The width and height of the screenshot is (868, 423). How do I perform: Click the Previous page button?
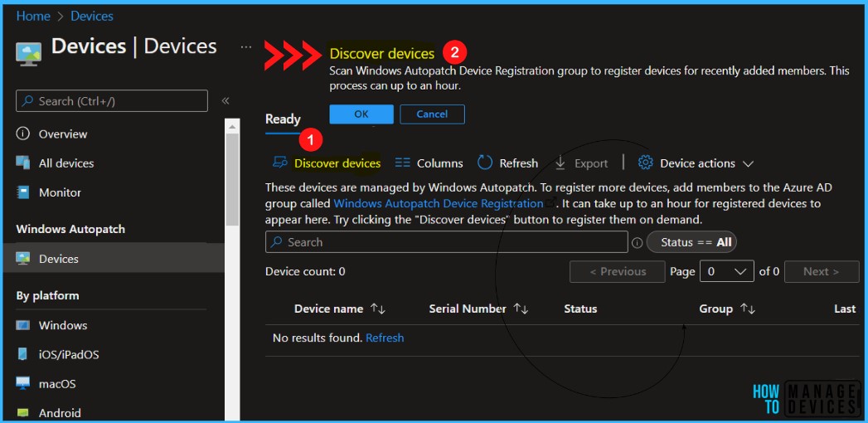(x=618, y=271)
